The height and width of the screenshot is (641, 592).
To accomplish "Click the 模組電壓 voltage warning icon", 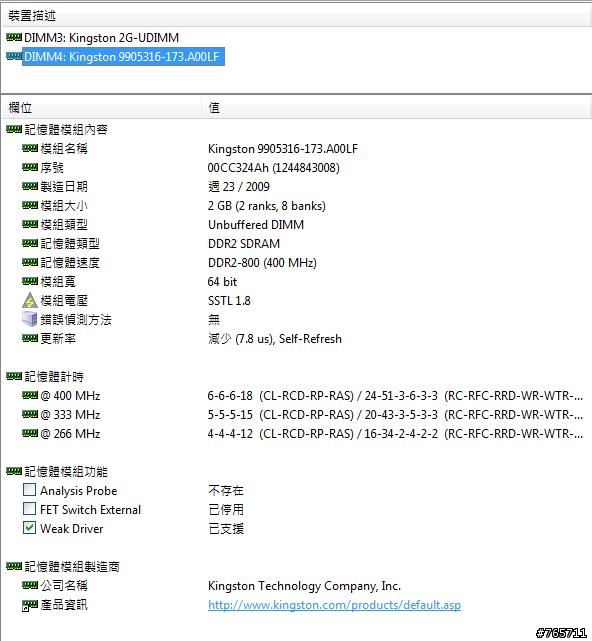I will pos(30,300).
